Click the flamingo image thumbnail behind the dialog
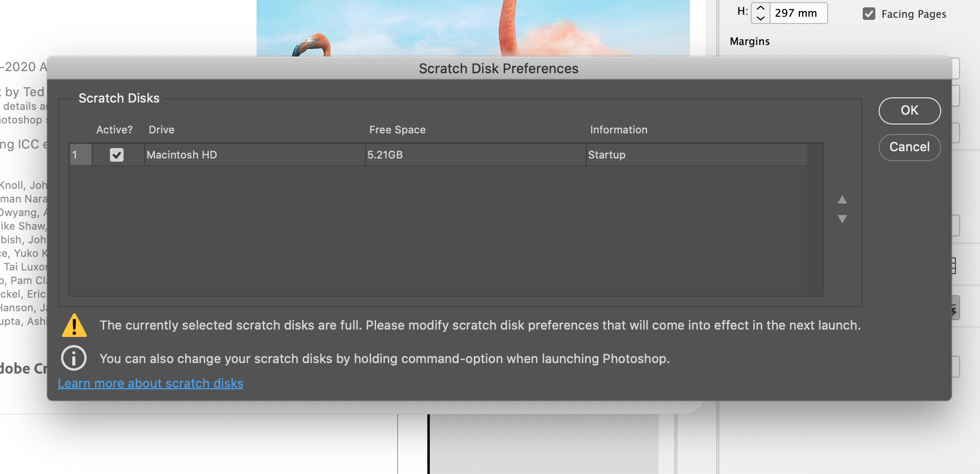The image size is (980, 474). point(472,26)
